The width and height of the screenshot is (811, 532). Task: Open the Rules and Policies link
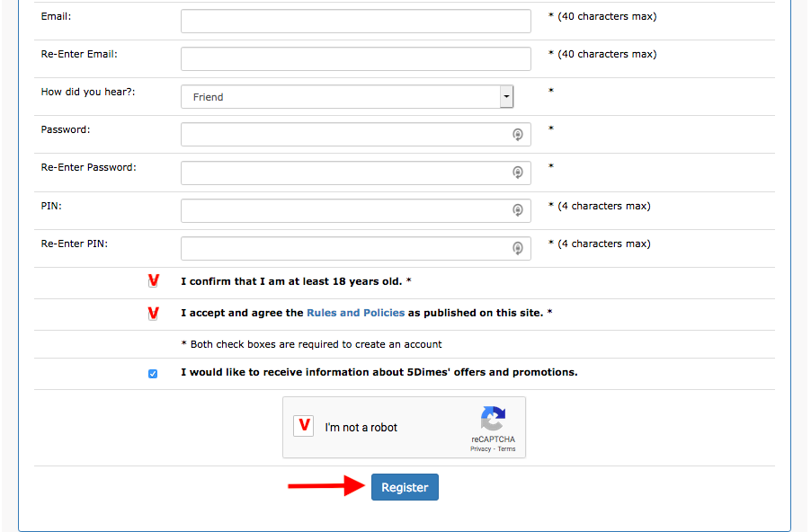tap(356, 313)
